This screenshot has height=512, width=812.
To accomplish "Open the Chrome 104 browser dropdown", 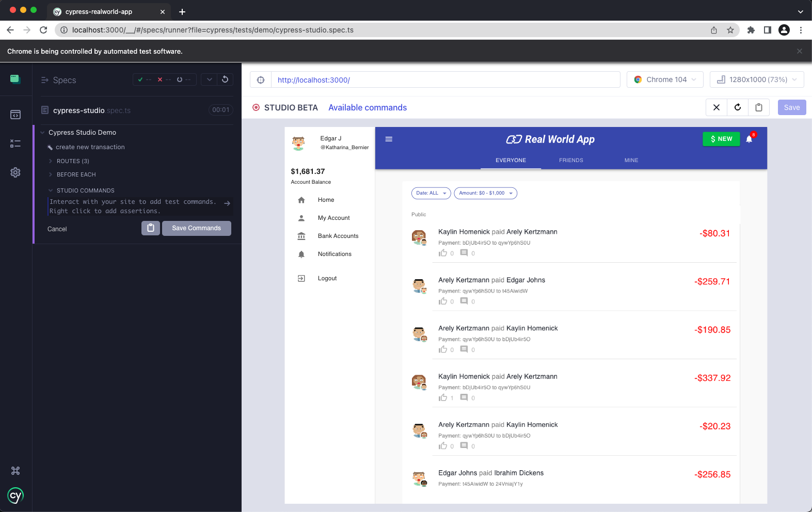I will [x=665, y=79].
